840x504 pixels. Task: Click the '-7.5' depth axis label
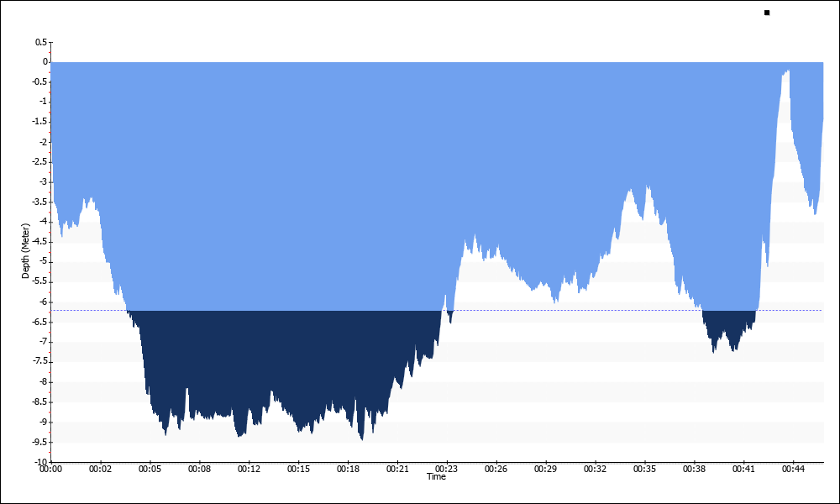[x=39, y=361]
